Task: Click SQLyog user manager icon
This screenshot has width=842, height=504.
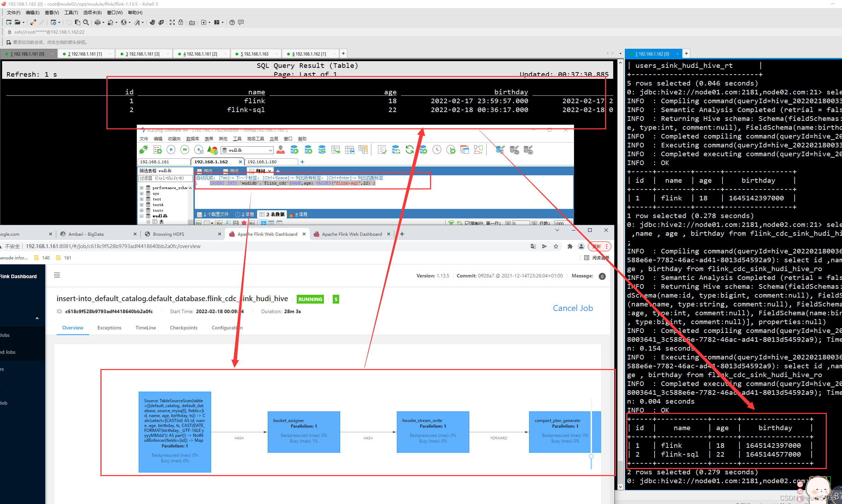Action: coord(281,150)
